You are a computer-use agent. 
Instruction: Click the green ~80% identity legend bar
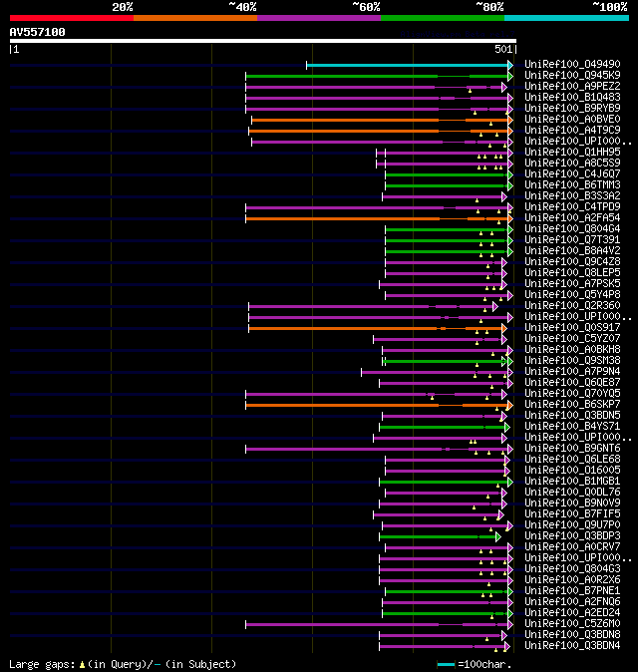click(443, 18)
